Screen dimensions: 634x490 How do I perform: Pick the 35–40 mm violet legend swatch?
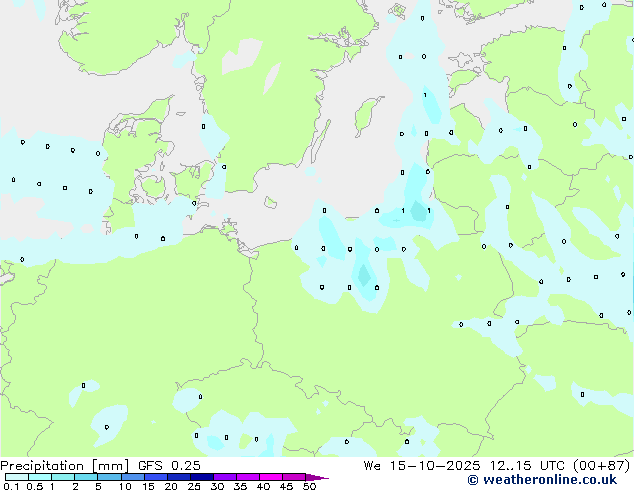248,477
